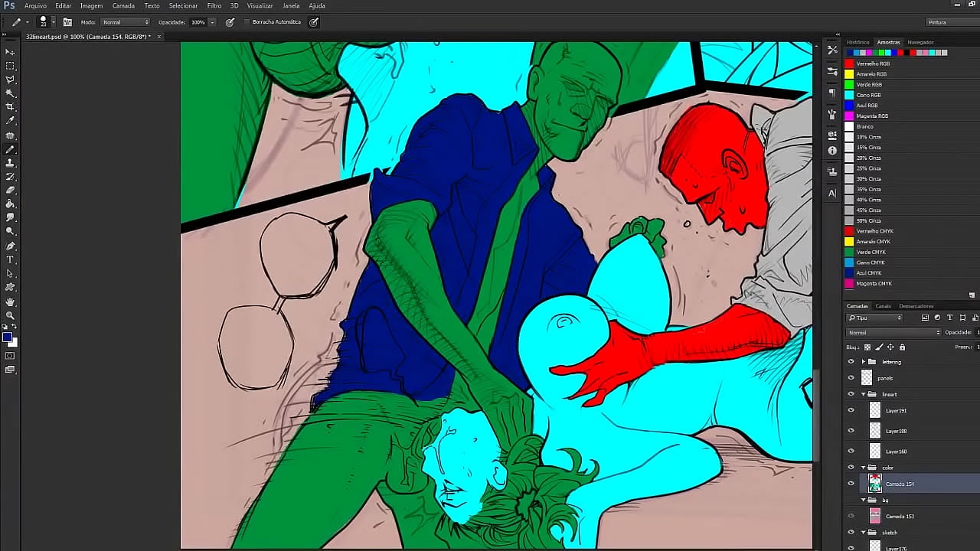980x551 pixels.
Task: Hide the lettering layer group
Action: point(851,362)
